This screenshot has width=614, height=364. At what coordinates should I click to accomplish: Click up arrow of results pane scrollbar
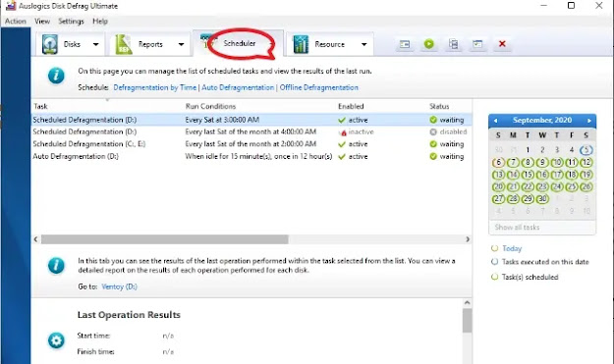(x=467, y=302)
